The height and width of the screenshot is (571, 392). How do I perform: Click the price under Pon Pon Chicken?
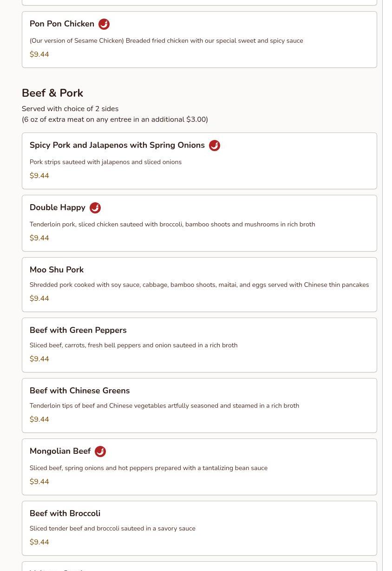point(39,54)
